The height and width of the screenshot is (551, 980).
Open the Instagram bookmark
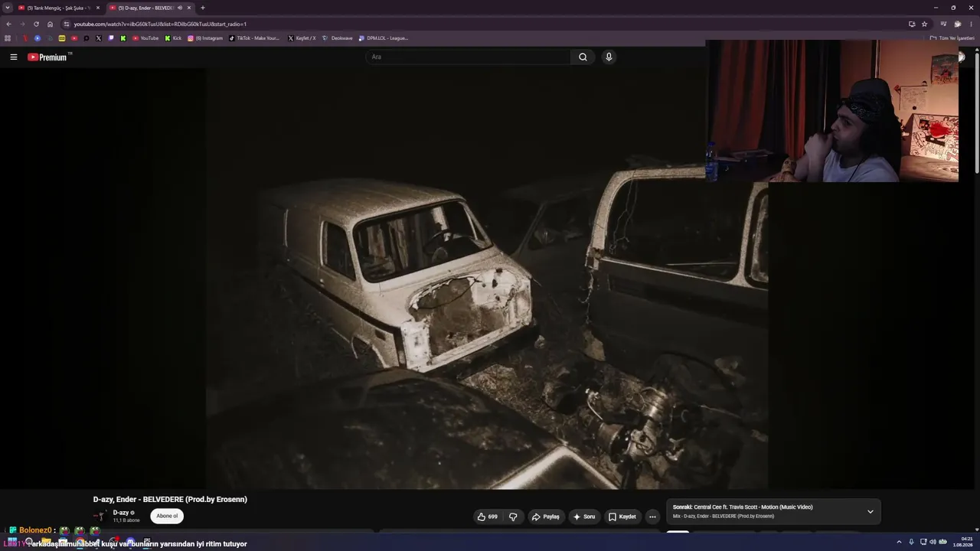[205, 38]
